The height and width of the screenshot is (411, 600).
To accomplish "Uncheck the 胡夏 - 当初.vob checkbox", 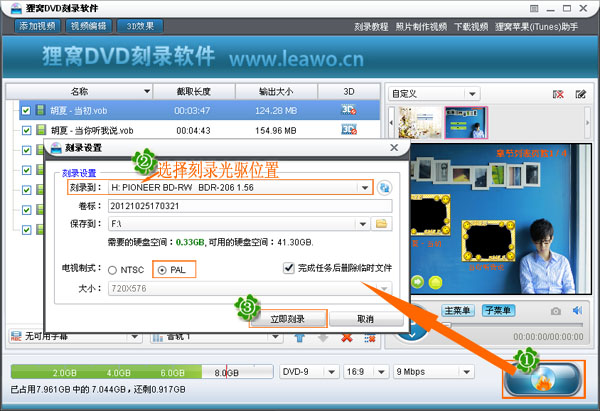I will pyautogui.click(x=26, y=111).
